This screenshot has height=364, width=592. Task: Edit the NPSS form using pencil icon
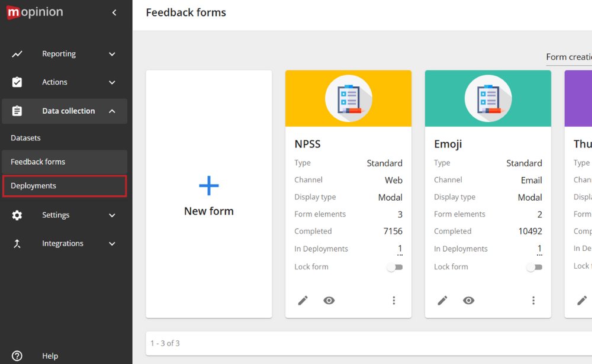303,301
